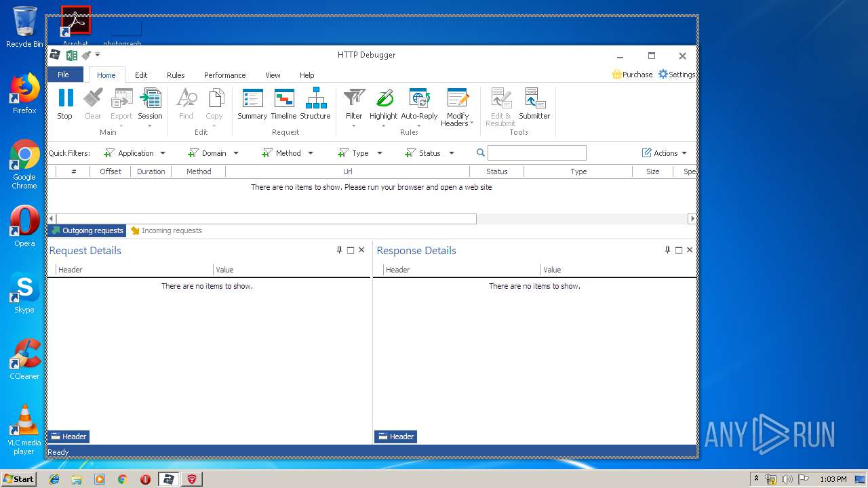Select the Response Details Header tab
Viewport: 868px width, 488px height.
click(x=396, y=436)
